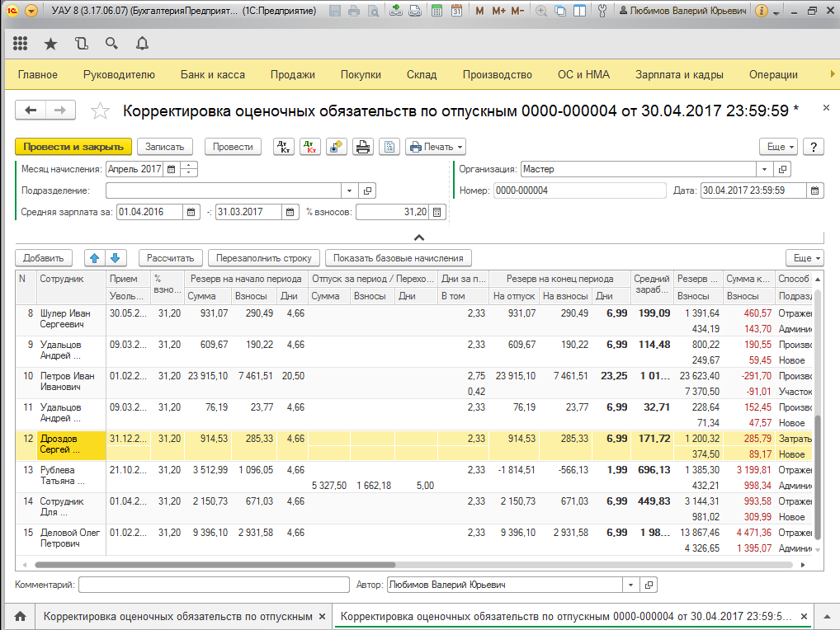840x630 pixels.
Task: Show red DtKt postings icon
Action: click(309, 147)
